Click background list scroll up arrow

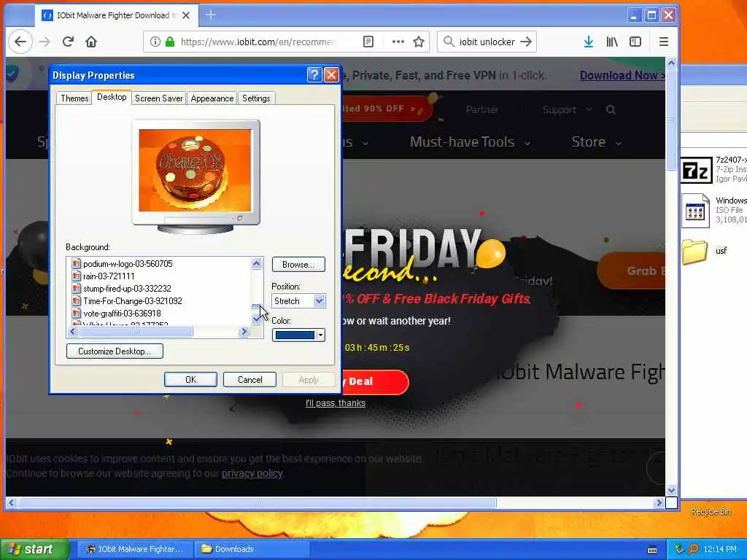[x=256, y=264]
